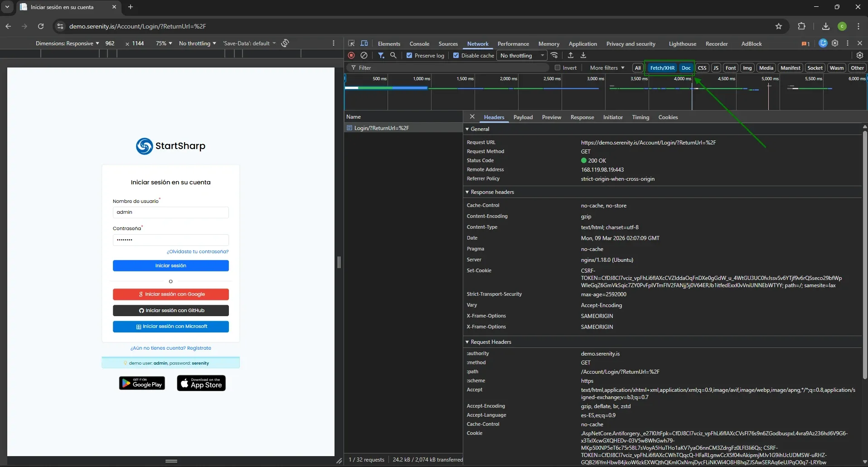Click the Iniciar sesión con Google button
Image resolution: width=868 pixels, height=467 pixels.
tap(170, 294)
